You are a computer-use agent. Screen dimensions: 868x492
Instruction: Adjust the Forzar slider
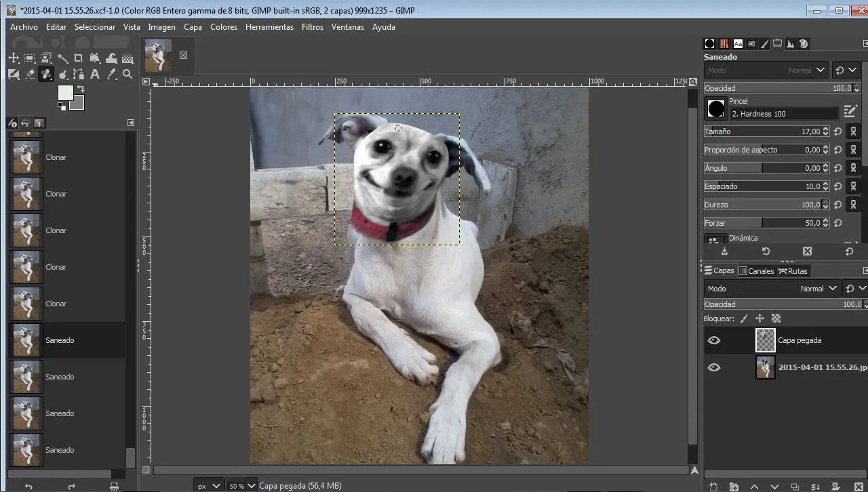(766, 223)
